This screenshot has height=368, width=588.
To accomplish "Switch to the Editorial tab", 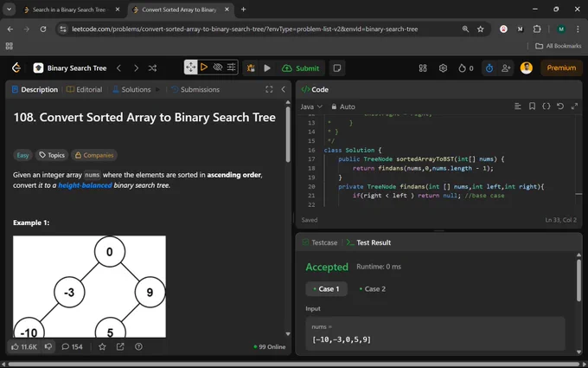I will point(85,89).
